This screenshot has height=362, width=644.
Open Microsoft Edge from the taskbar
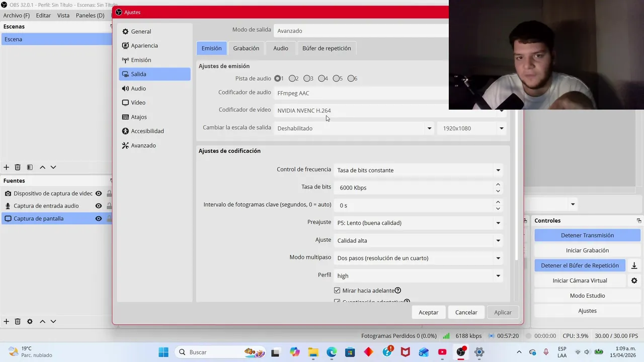click(332, 352)
